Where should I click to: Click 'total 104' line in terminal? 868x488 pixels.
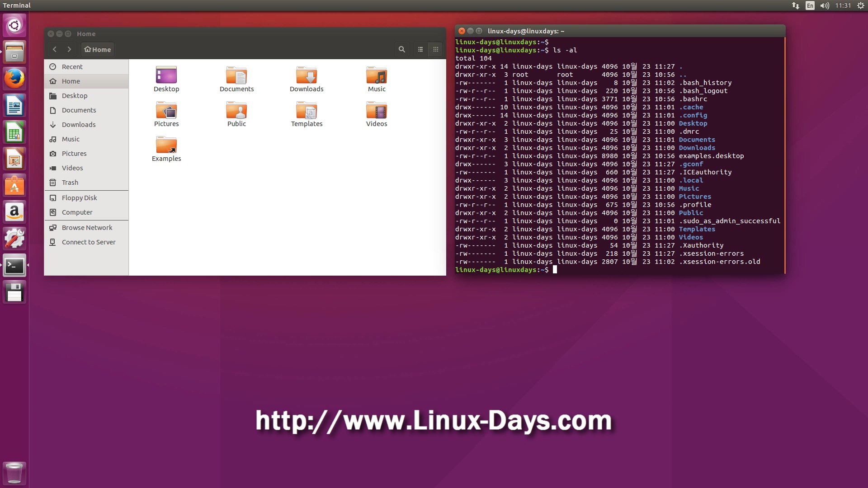point(473,58)
